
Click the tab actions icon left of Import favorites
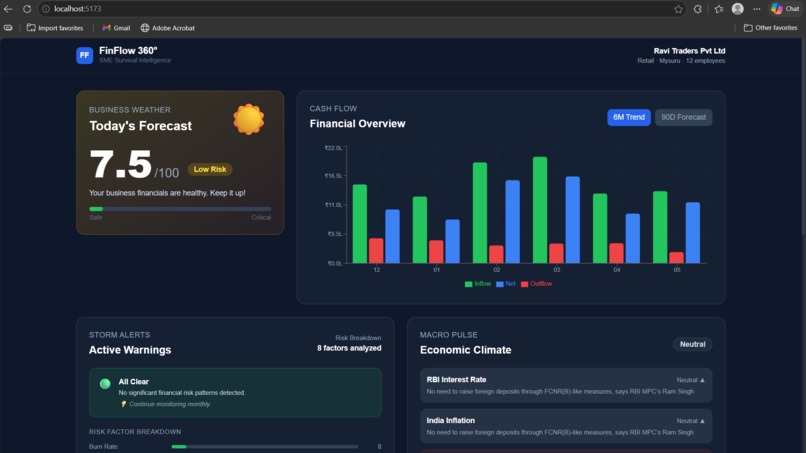8,28
